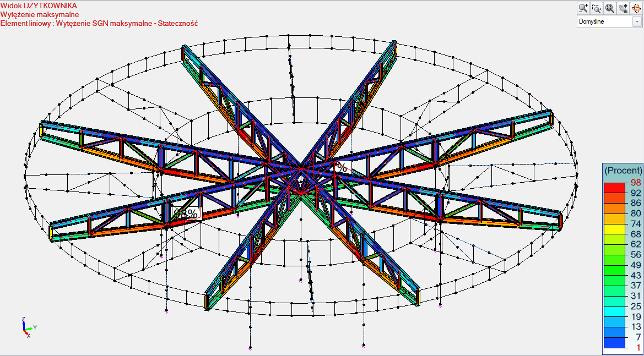Open the Domyślne dropdown arrow

(637, 22)
